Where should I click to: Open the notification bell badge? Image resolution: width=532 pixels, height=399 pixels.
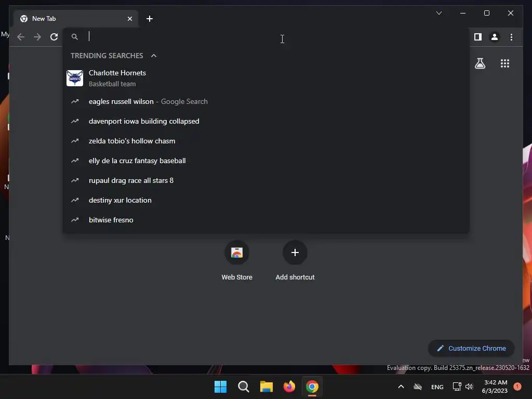pyautogui.click(x=517, y=387)
